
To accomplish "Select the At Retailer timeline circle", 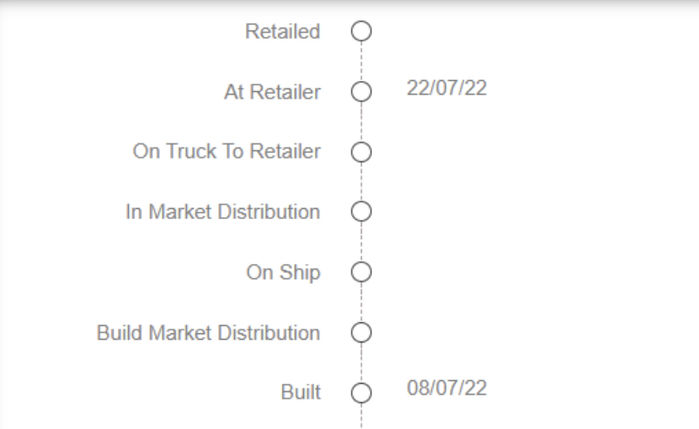I will pos(361,92).
